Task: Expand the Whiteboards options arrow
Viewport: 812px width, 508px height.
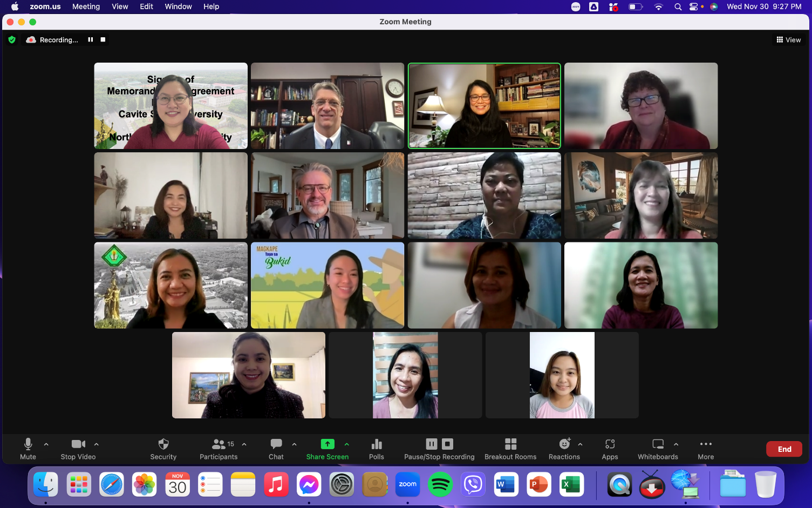Action: click(x=676, y=444)
